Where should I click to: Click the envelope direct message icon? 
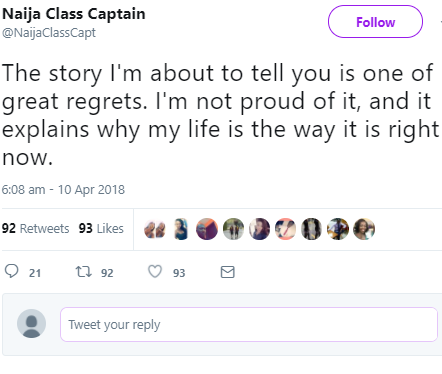228,272
